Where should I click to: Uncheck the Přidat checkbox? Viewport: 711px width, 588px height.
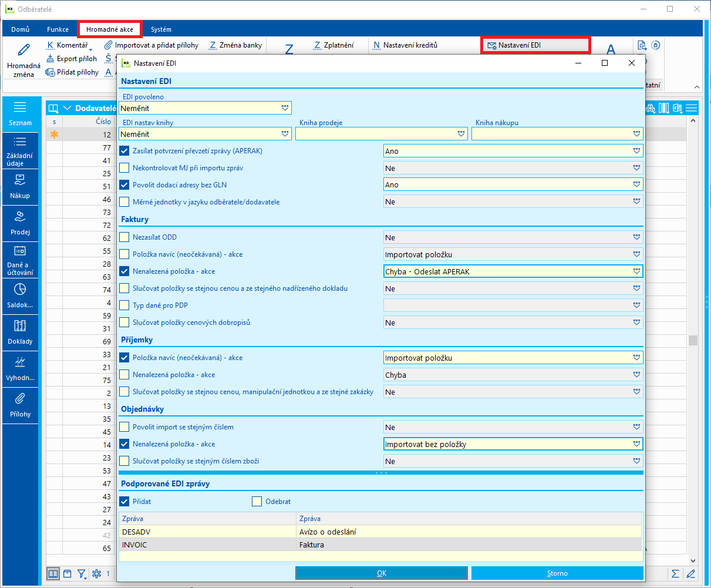click(124, 502)
